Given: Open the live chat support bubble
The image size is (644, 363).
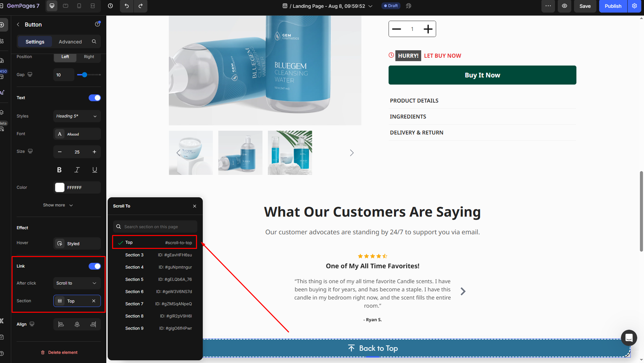Looking at the screenshot, I should 629,338.
